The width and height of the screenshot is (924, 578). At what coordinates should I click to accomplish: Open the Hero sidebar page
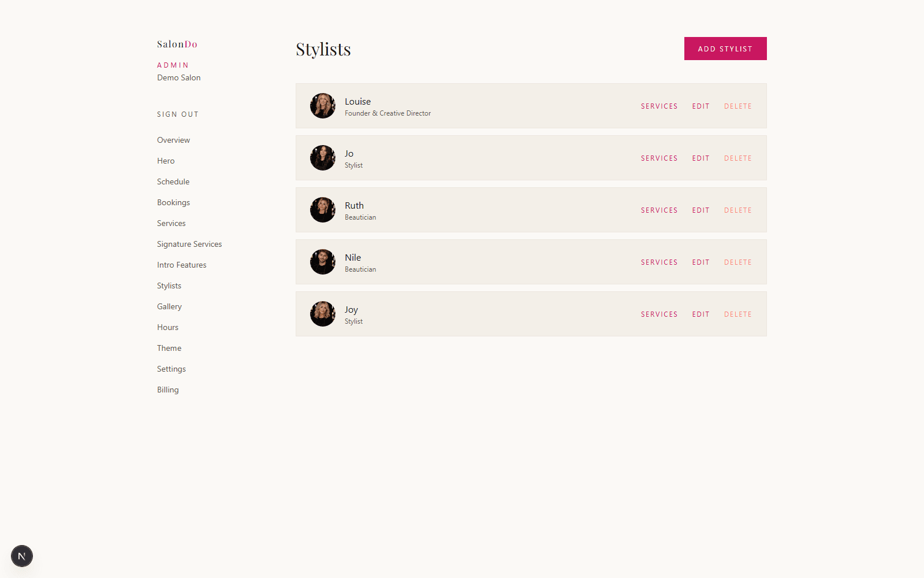coord(166,161)
